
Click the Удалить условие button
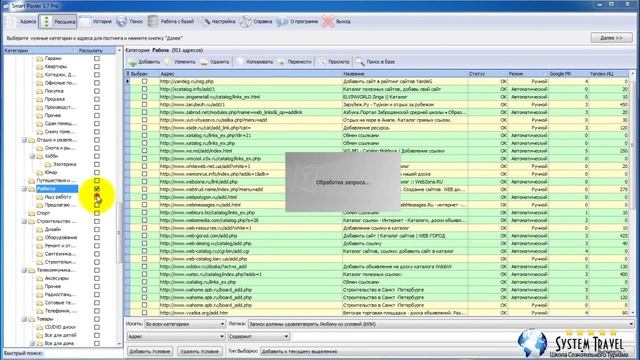tap(199, 351)
